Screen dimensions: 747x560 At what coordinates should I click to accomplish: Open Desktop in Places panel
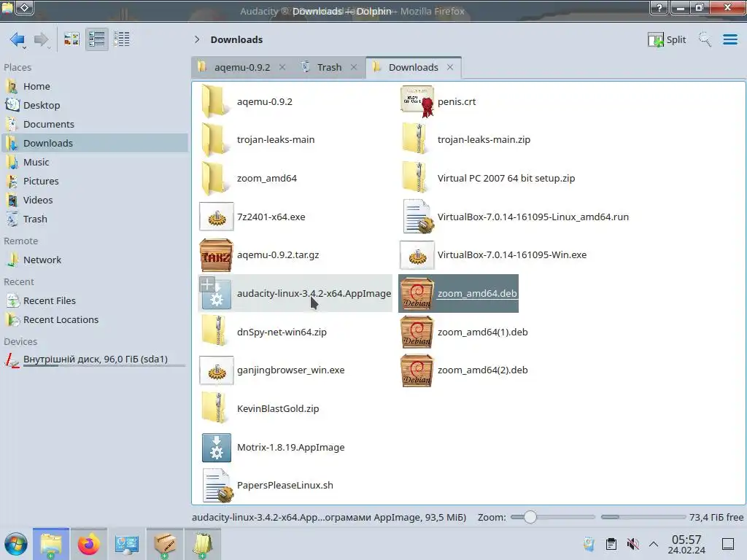[42, 105]
